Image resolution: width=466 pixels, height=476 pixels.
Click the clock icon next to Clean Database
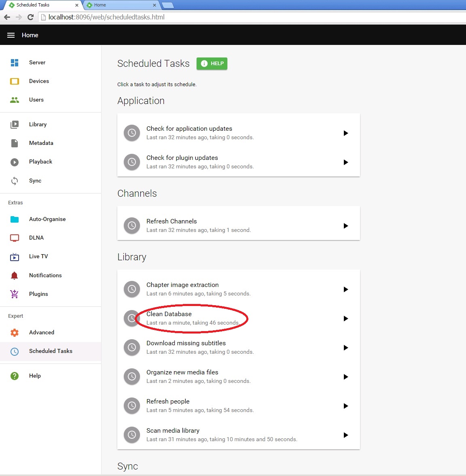click(132, 319)
